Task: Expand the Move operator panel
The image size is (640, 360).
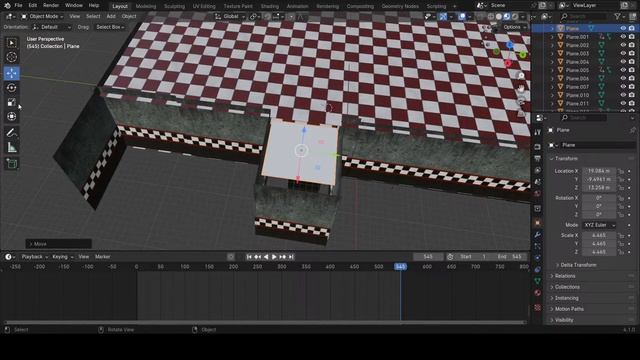Action: pos(58,244)
